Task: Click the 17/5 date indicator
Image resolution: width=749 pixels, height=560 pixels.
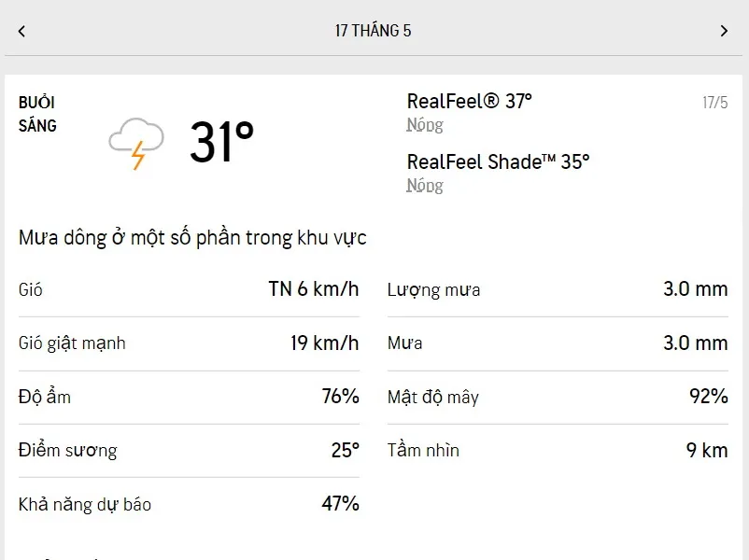Action: 715,102
